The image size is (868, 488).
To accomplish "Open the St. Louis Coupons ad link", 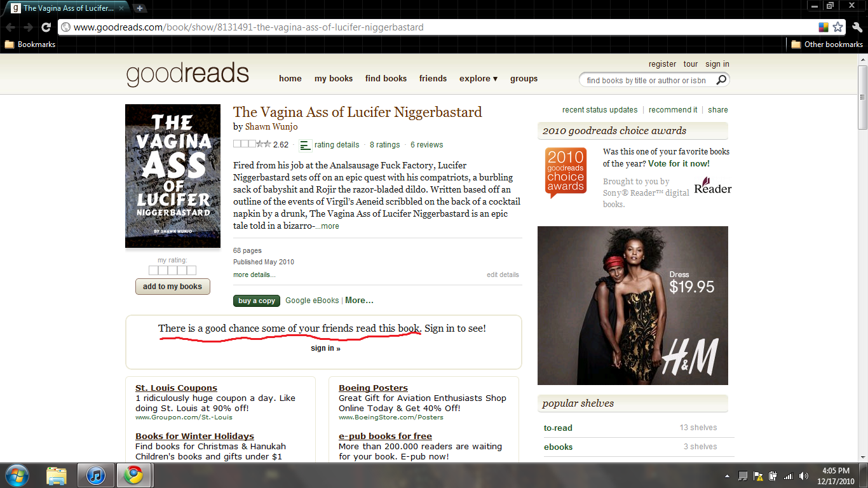I will pos(176,388).
